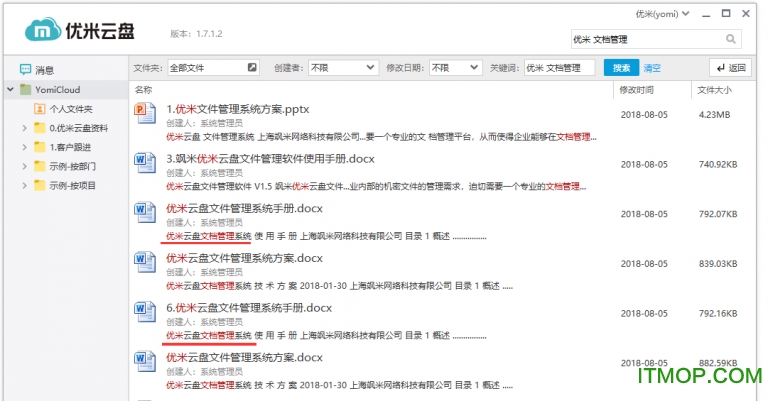Click the 文件夹 全部文件 field
Screen dimensions: 768x401
[213, 68]
